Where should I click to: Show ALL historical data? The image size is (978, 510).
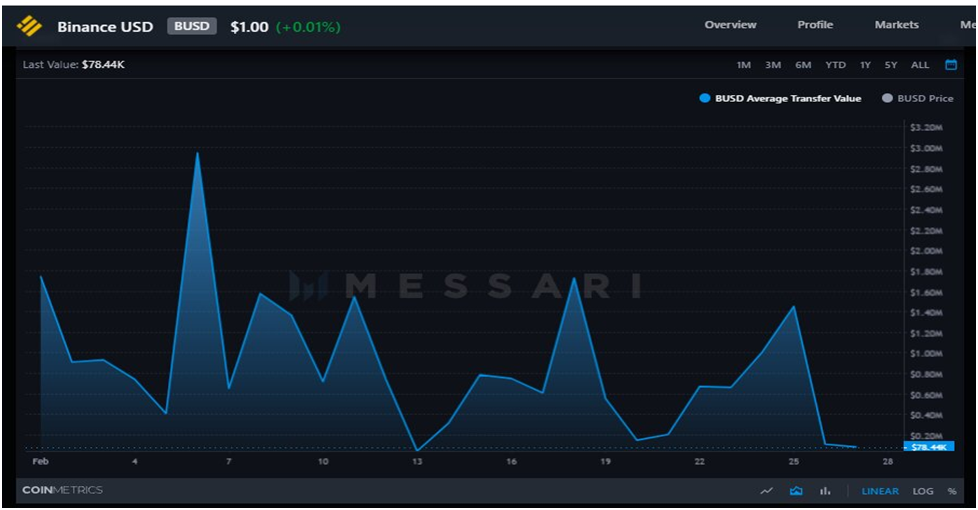[x=920, y=65]
